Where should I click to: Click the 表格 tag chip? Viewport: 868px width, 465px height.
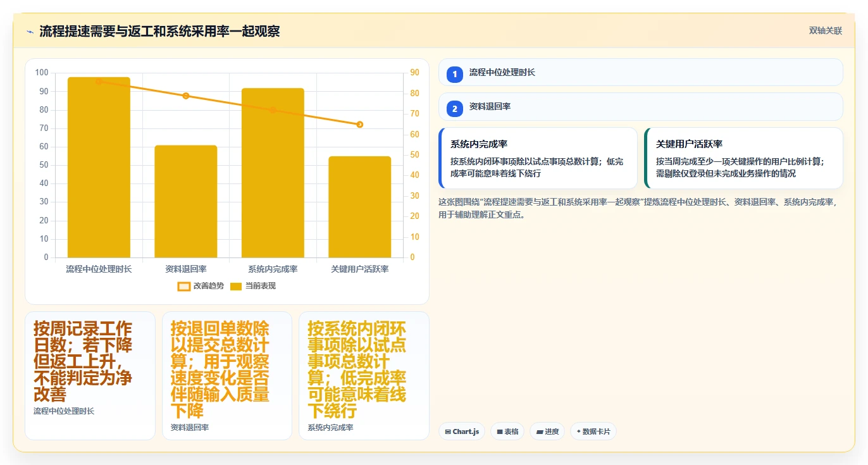[x=507, y=431]
